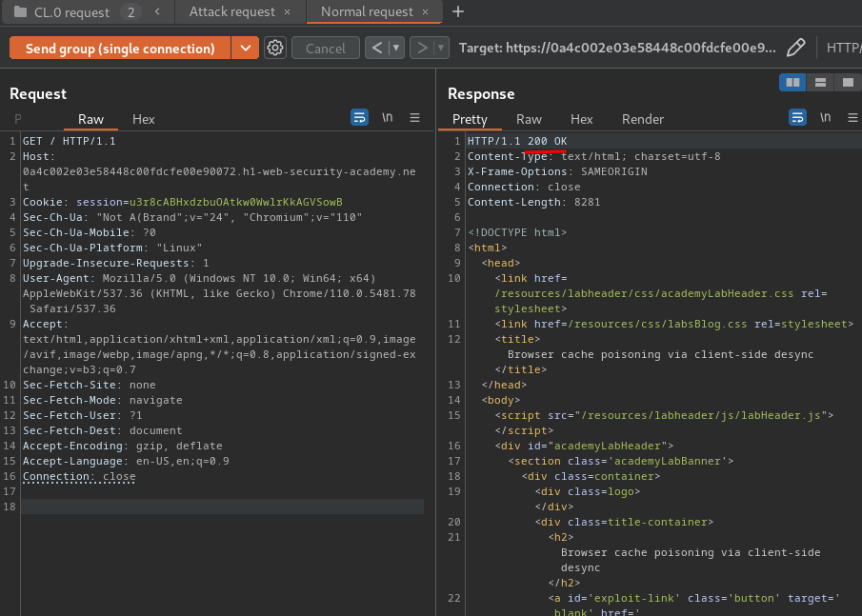This screenshot has width=862, height=616.
Task: Select the Response Render tab
Action: click(643, 119)
